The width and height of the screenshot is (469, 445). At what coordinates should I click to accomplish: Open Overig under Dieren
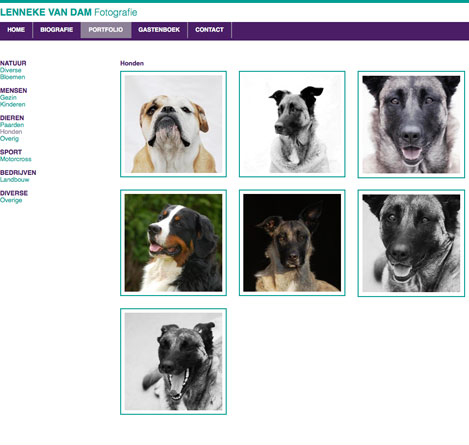tap(9, 139)
